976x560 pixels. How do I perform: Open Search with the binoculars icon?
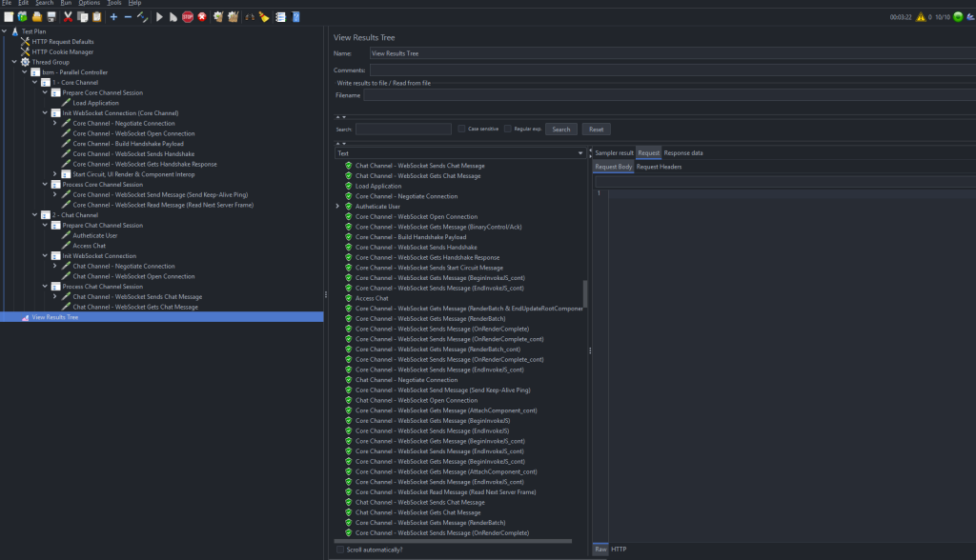click(250, 17)
